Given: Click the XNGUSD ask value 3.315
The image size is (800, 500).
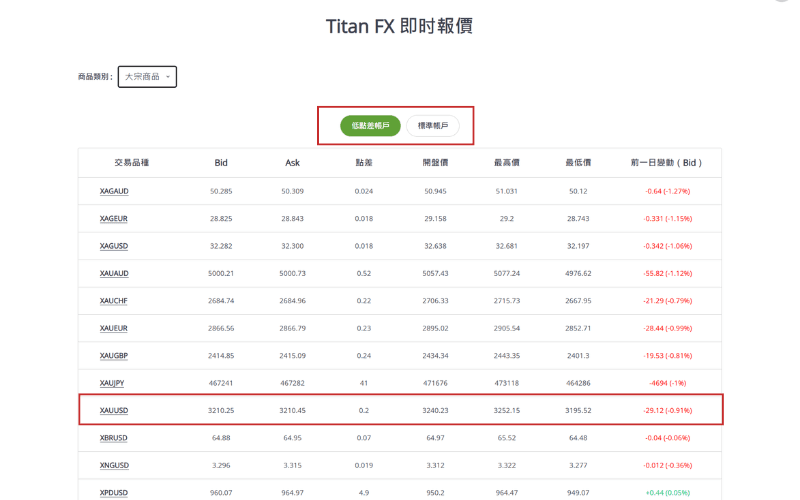Looking at the screenshot, I should tap(292, 465).
